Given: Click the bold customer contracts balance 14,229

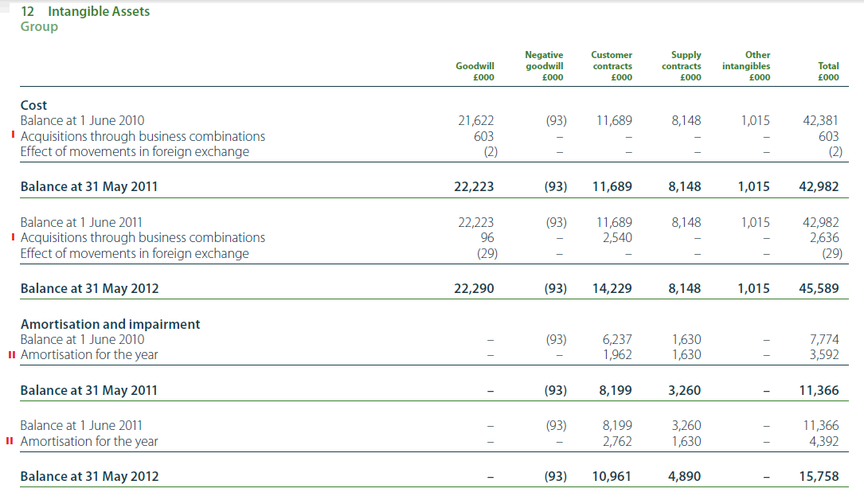Looking at the screenshot, I should tap(612, 289).
